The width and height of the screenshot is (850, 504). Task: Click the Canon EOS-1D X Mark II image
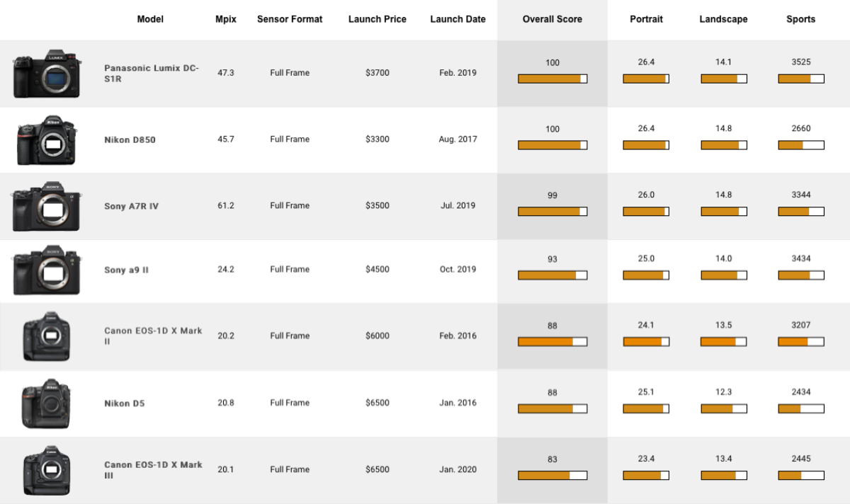(x=47, y=336)
